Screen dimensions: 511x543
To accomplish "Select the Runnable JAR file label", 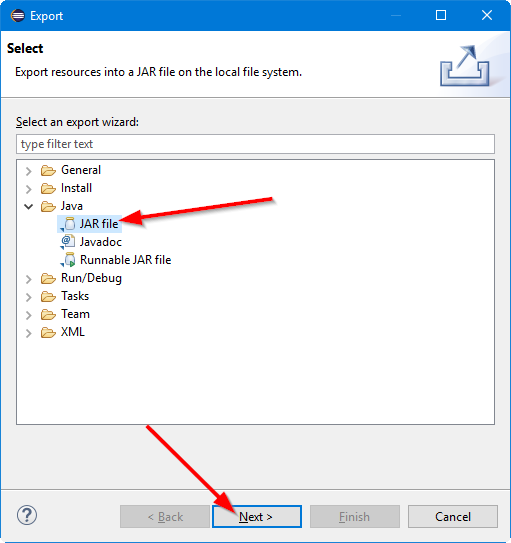I will pos(125,260).
